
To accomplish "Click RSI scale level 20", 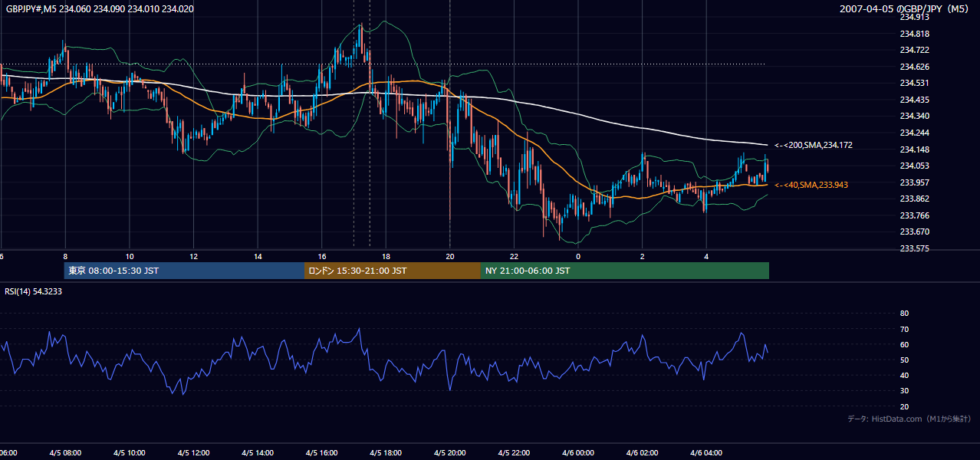I will 904,406.
